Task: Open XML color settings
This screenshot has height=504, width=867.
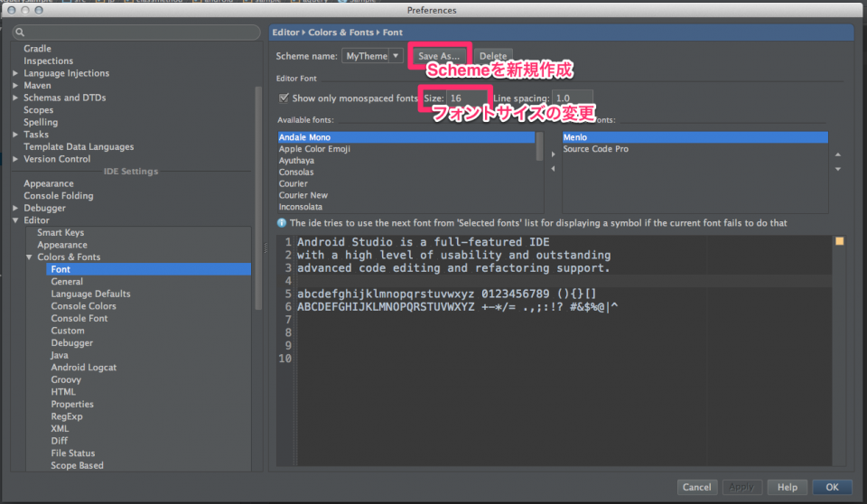Action: click(60, 428)
